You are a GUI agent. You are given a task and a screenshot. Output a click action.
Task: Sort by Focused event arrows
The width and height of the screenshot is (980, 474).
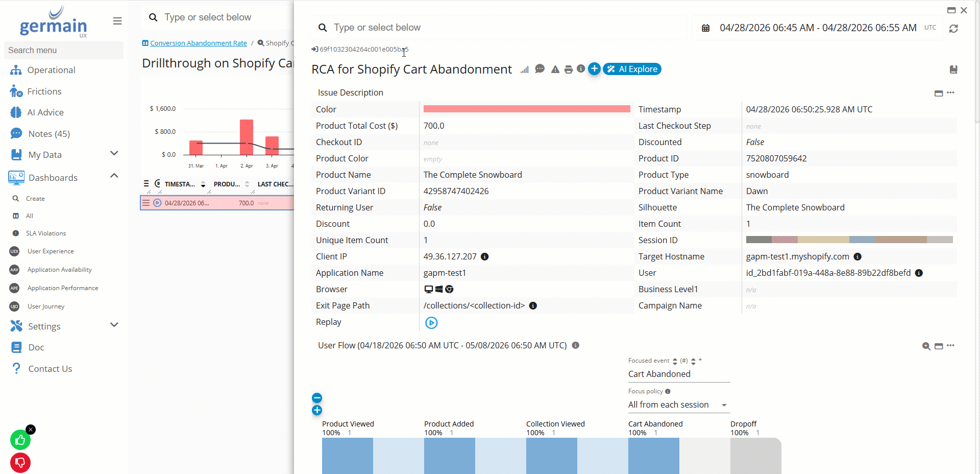(675, 361)
